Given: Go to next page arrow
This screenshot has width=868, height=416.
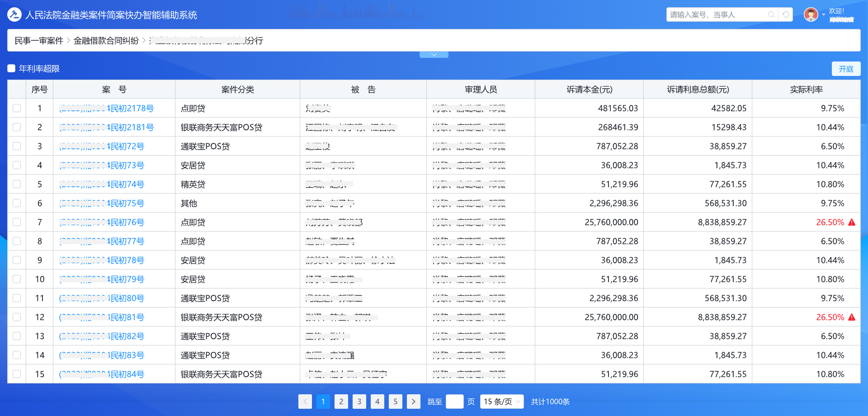Looking at the screenshot, I should [x=413, y=402].
